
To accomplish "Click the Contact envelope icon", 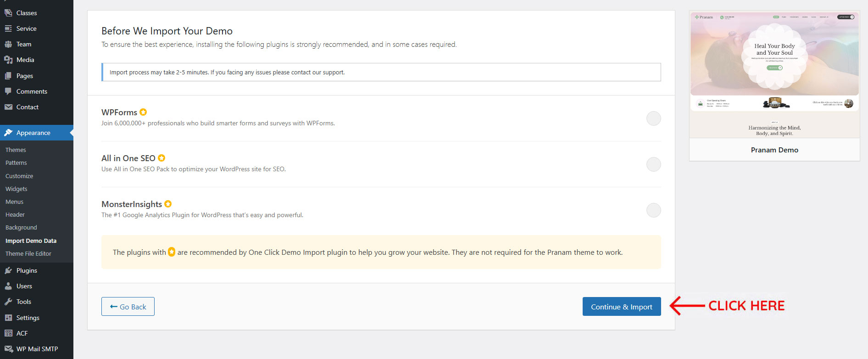I will (x=8, y=107).
